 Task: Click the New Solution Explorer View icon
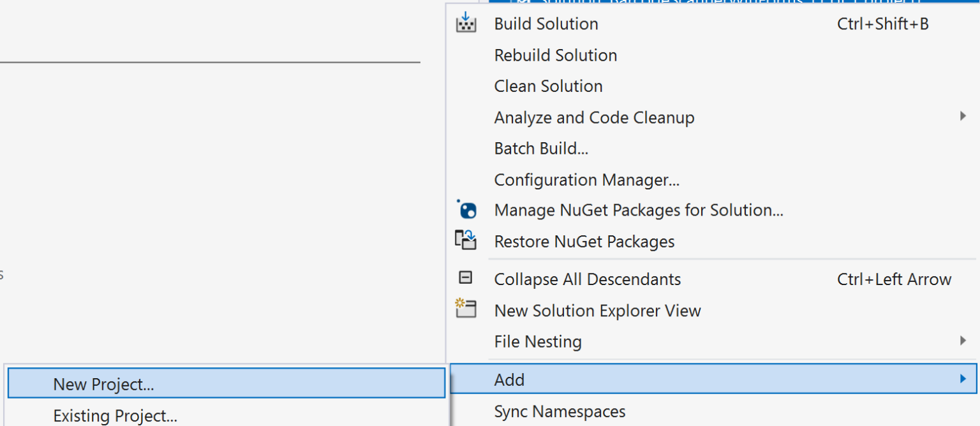(x=465, y=310)
